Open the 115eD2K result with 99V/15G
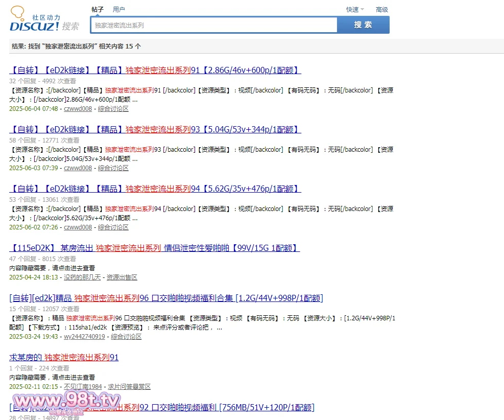The height and width of the screenshot is (420, 504). pos(154,248)
